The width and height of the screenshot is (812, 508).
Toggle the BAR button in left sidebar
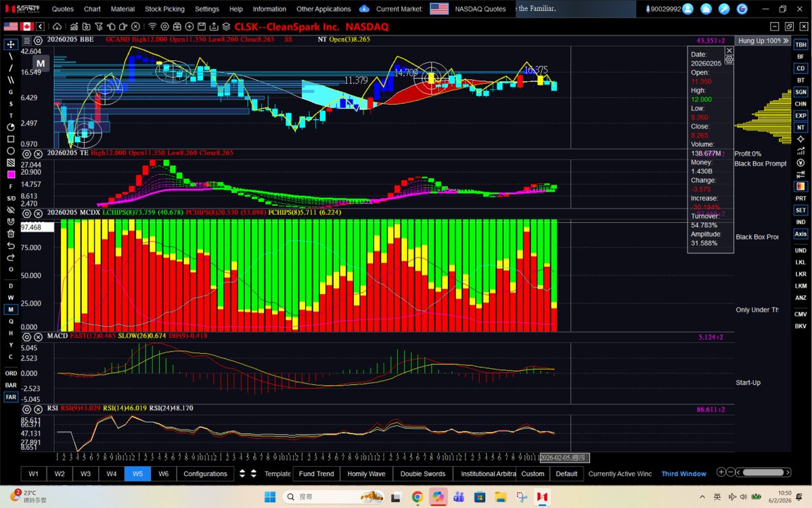coord(11,385)
